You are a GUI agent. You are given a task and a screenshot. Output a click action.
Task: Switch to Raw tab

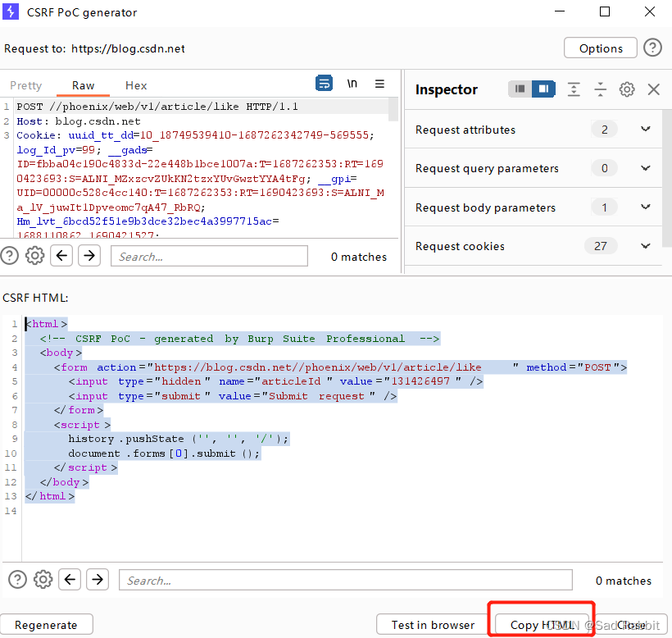click(83, 85)
